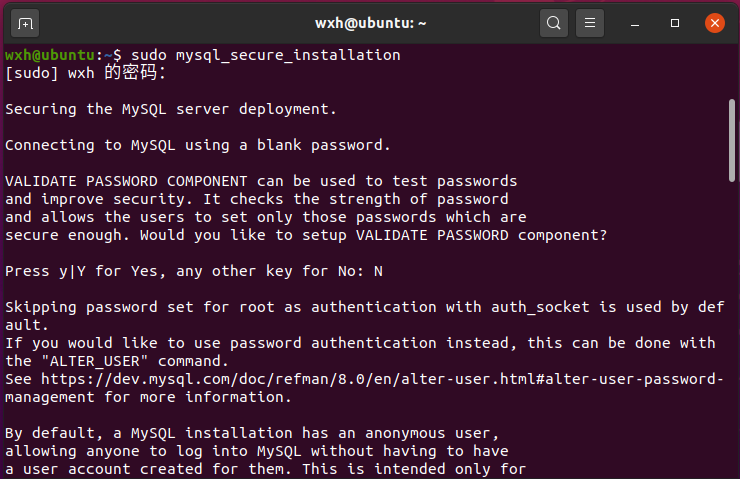The height and width of the screenshot is (479, 740).
Task: Click the search magnifier icon
Action: click(x=554, y=22)
